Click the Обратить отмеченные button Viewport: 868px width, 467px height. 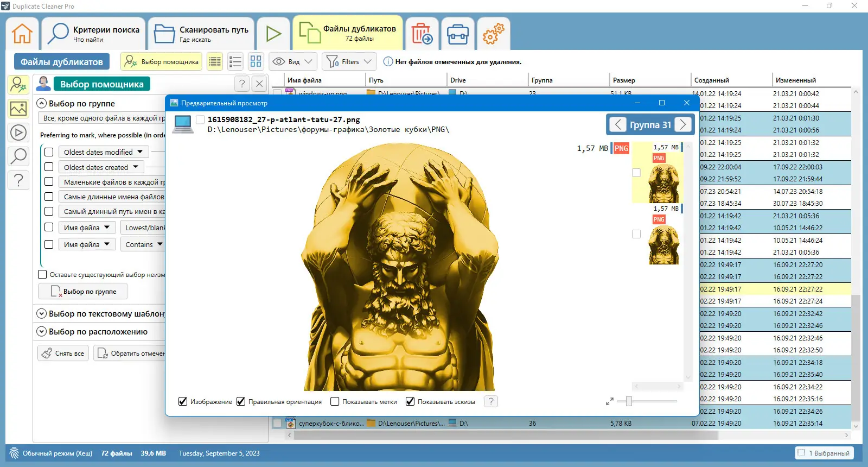pyautogui.click(x=130, y=353)
